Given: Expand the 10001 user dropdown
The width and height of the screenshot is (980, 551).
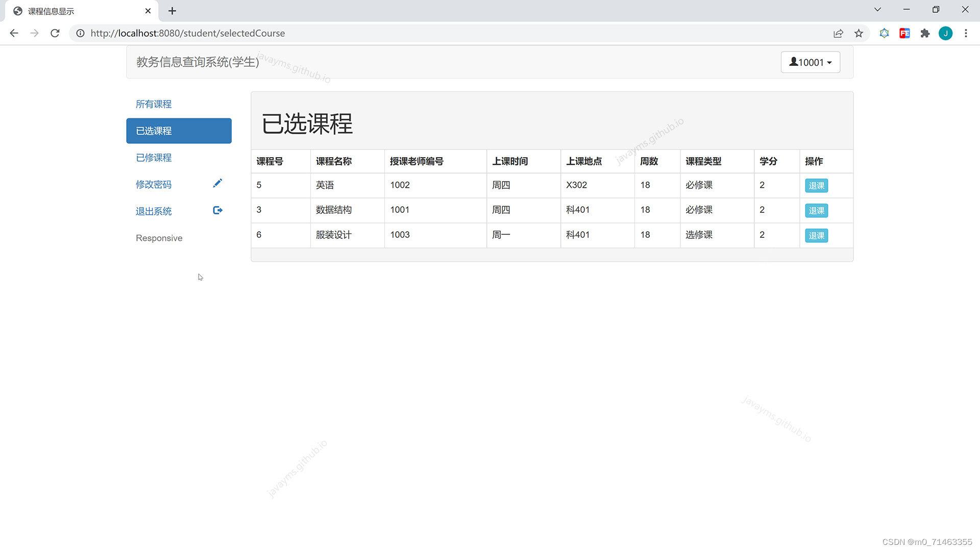Looking at the screenshot, I should click(810, 62).
